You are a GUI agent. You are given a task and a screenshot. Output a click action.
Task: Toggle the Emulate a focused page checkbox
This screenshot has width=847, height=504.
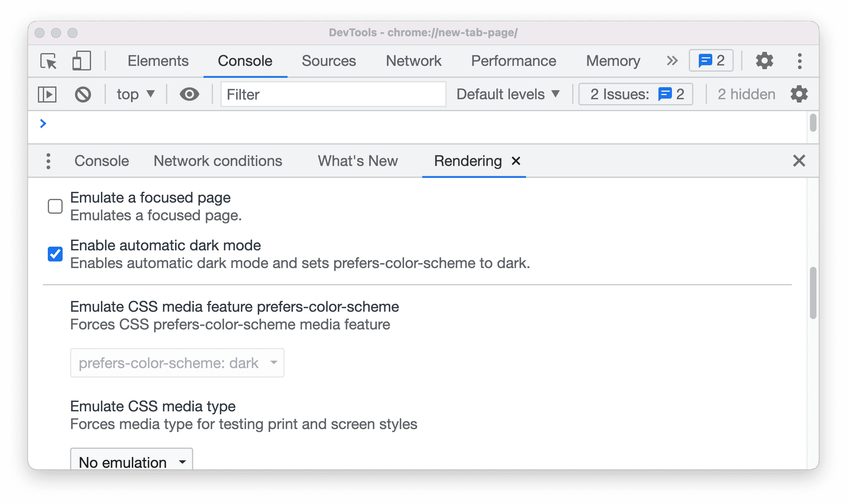55,205
